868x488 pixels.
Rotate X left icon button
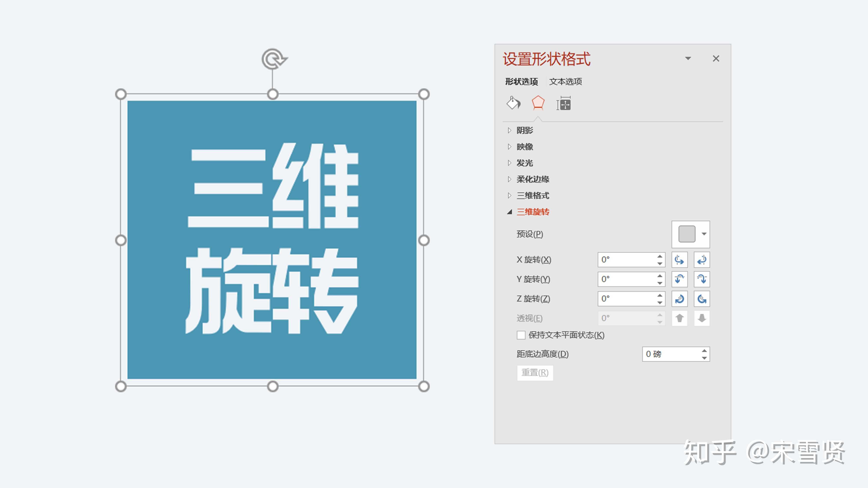point(679,260)
